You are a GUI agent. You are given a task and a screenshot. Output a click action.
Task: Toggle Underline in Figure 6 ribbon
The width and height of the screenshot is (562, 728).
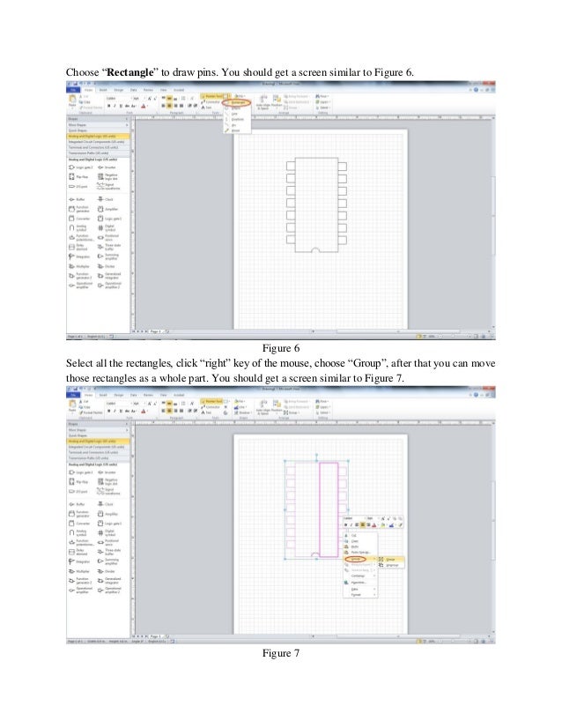point(121,107)
